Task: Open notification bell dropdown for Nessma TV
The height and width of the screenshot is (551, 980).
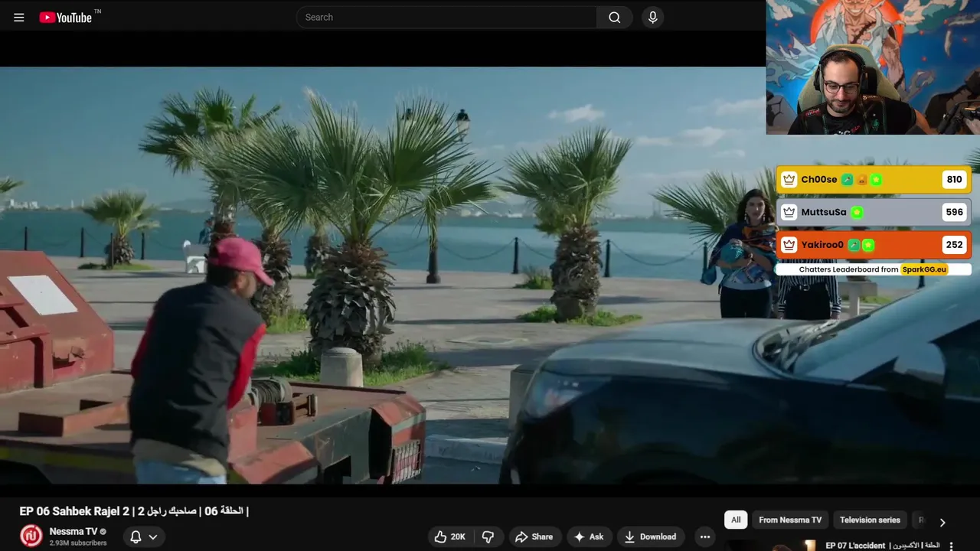Action: point(142,536)
